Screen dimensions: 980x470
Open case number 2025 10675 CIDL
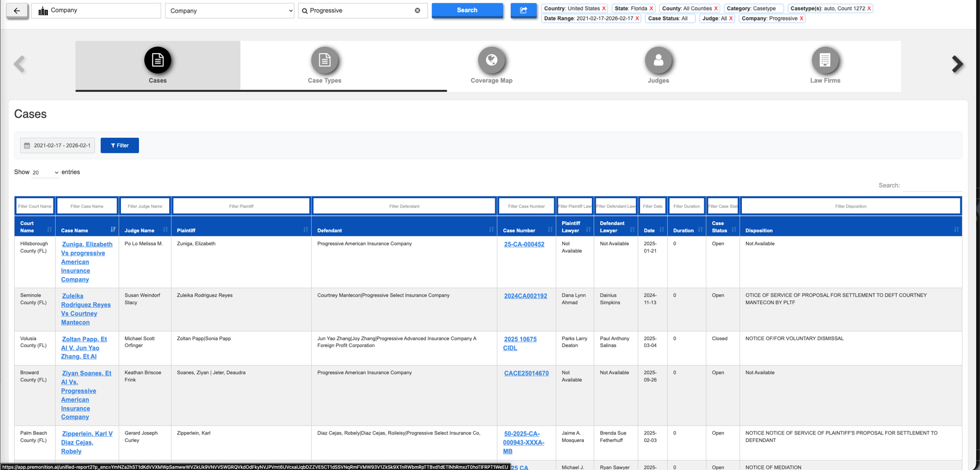tap(520, 343)
